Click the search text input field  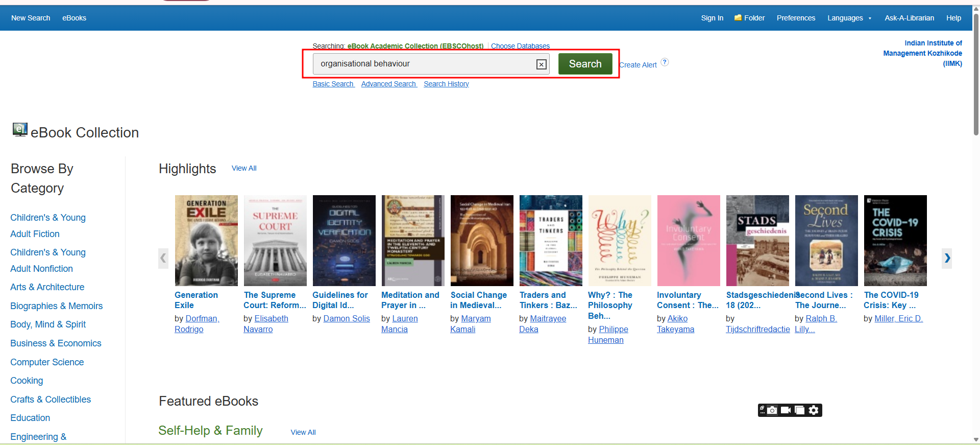click(x=424, y=64)
